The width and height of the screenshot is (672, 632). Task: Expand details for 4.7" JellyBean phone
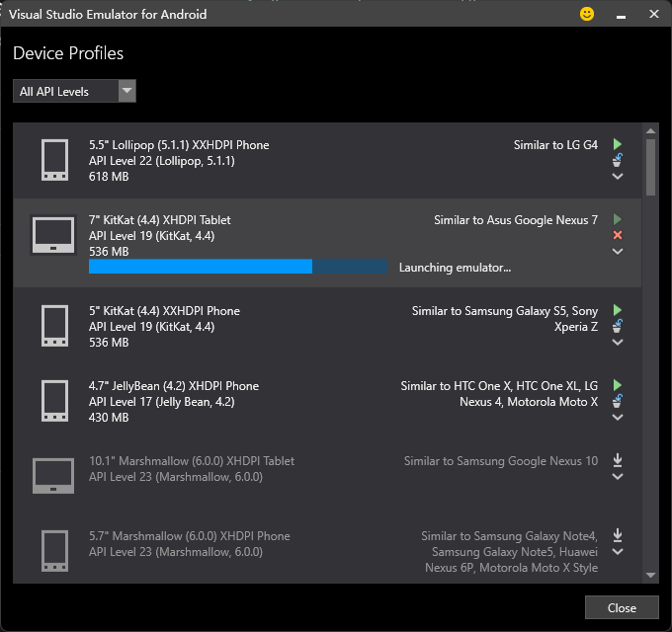click(617, 417)
